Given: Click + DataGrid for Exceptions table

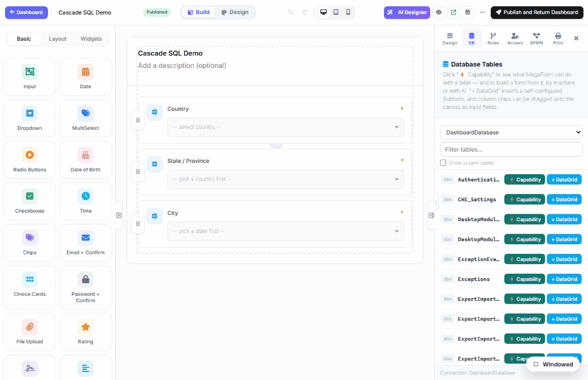Looking at the screenshot, I should point(564,279).
